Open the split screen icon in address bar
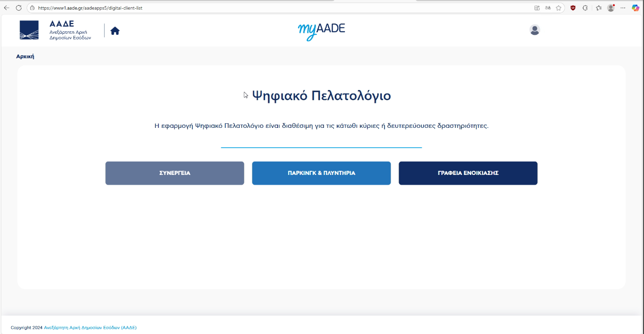The width and height of the screenshot is (644, 334). point(537,8)
